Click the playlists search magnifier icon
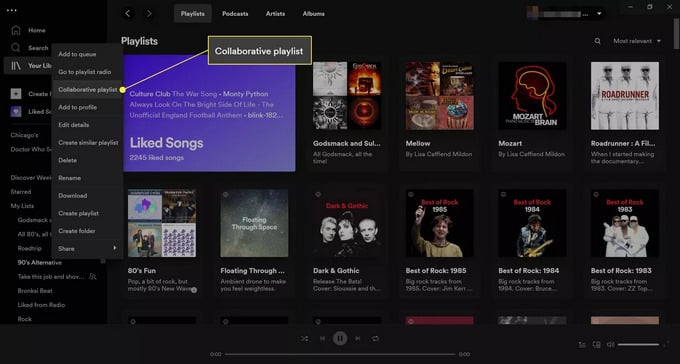This screenshot has height=364, width=680. tap(598, 41)
